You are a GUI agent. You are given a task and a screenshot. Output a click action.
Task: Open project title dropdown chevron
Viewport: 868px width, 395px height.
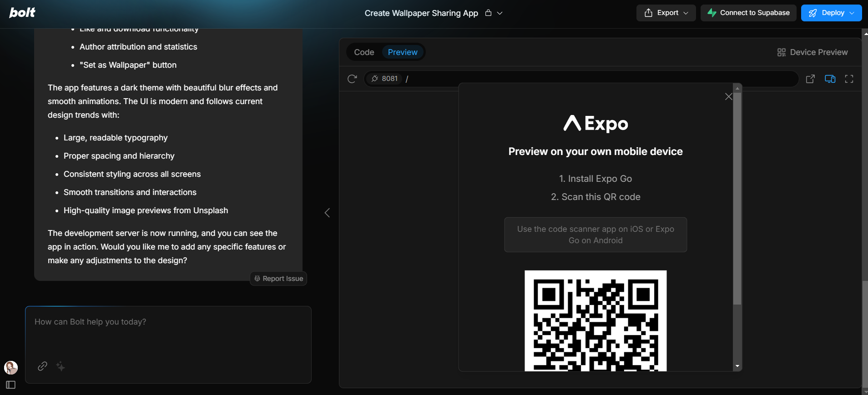coord(500,13)
